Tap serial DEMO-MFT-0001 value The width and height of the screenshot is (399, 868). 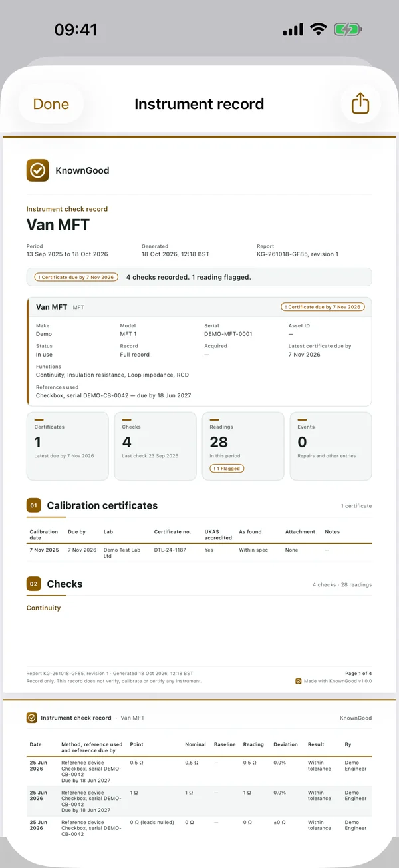228,334
